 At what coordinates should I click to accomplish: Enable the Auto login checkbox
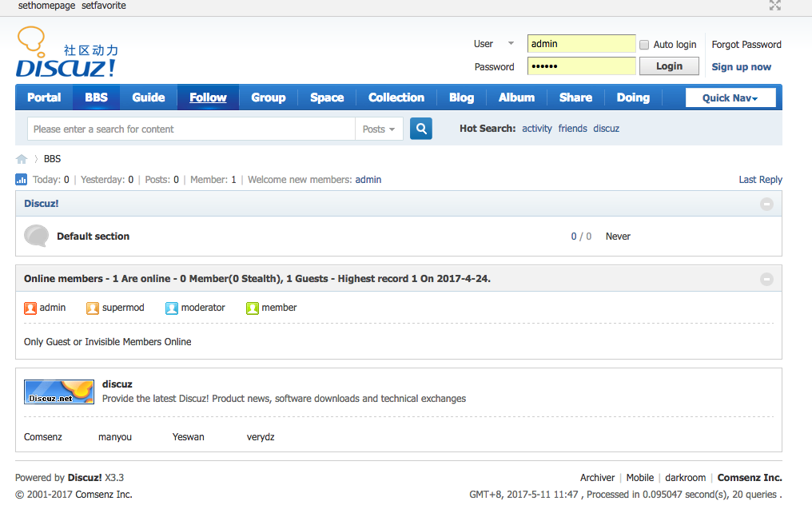[x=644, y=45]
